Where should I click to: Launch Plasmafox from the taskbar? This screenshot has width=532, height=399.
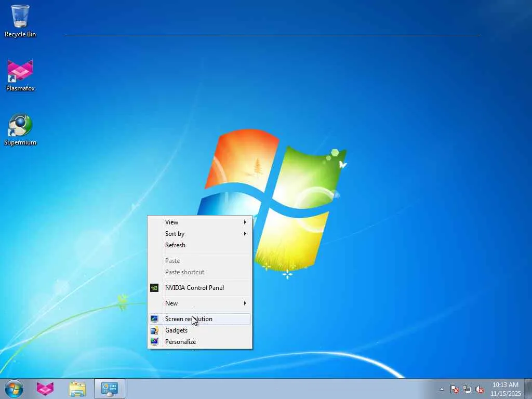click(45, 389)
